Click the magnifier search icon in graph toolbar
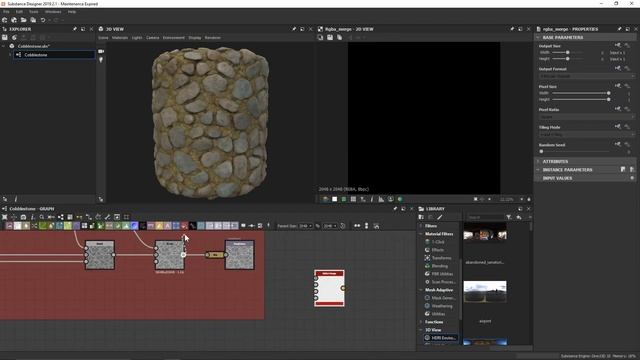 coord(42,217)
